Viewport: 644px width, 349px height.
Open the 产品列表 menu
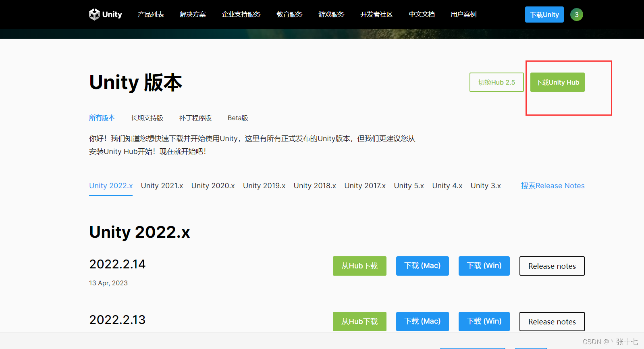151,15
